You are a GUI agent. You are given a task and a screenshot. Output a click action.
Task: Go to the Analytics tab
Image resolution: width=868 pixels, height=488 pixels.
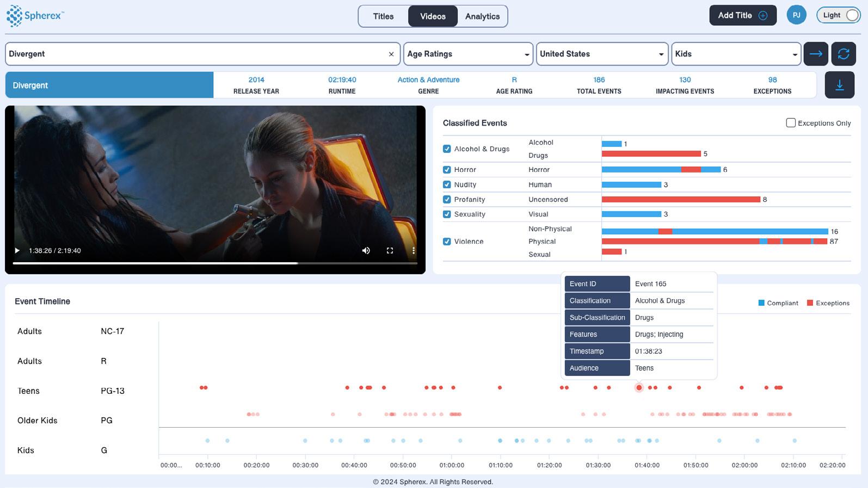click(x=482, y=16)
